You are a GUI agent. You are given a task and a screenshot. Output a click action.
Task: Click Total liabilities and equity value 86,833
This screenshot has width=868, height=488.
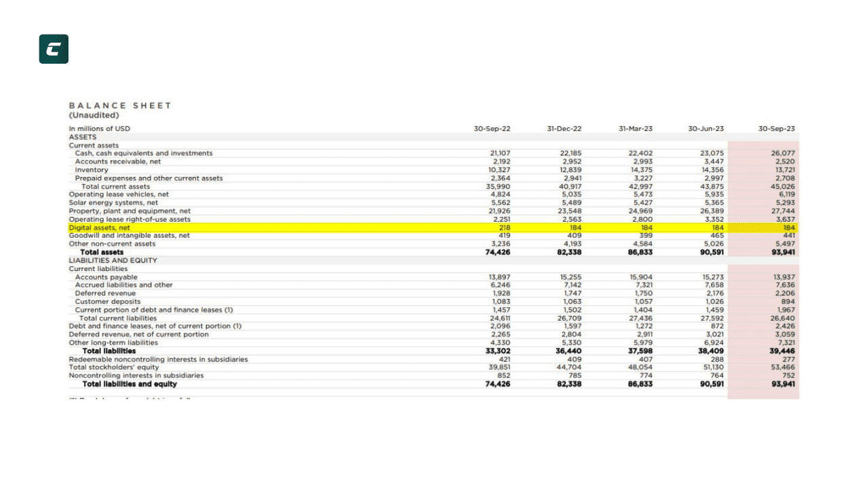pos(640,384)
